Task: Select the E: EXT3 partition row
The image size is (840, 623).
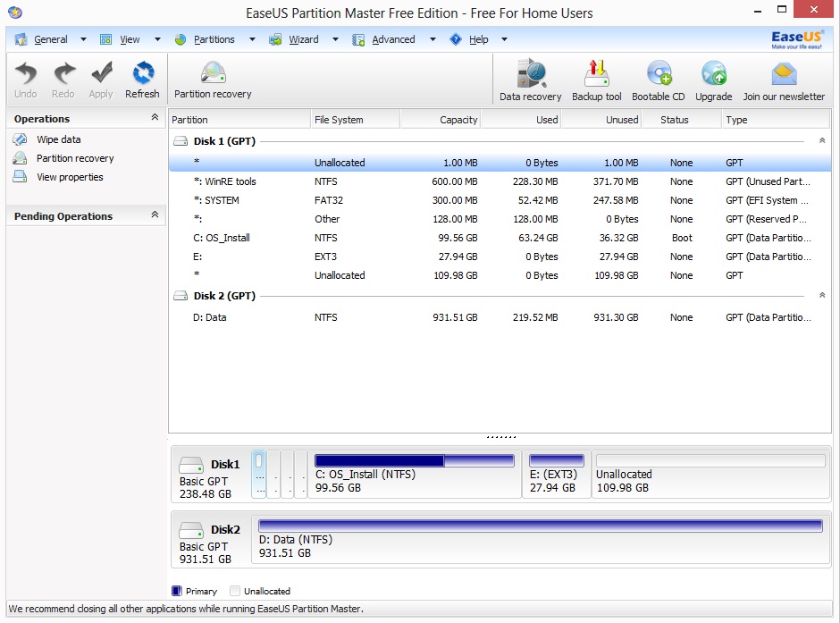Action: click(500, 257)
